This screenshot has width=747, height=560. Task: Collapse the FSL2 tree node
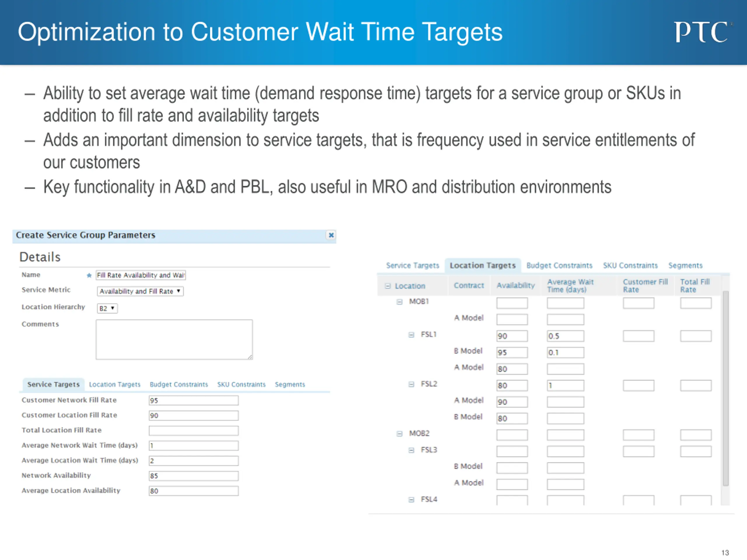pyautogui.click(x=411, y=384)
